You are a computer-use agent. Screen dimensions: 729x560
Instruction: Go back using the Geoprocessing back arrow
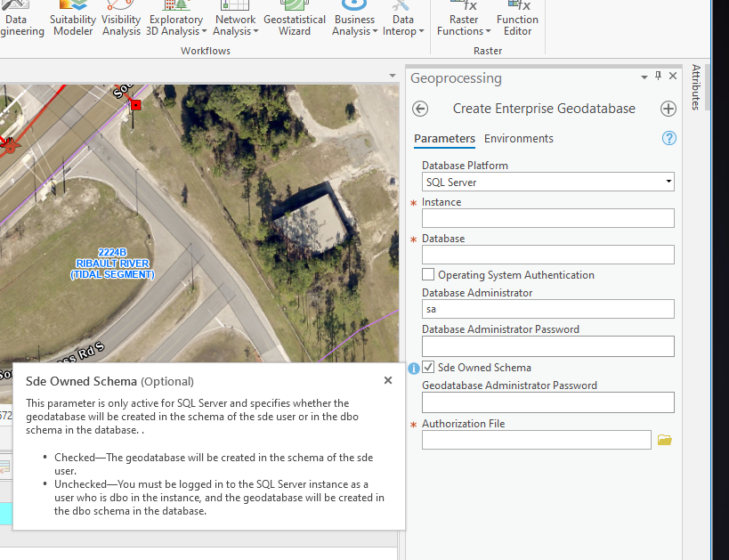point(418,109)
